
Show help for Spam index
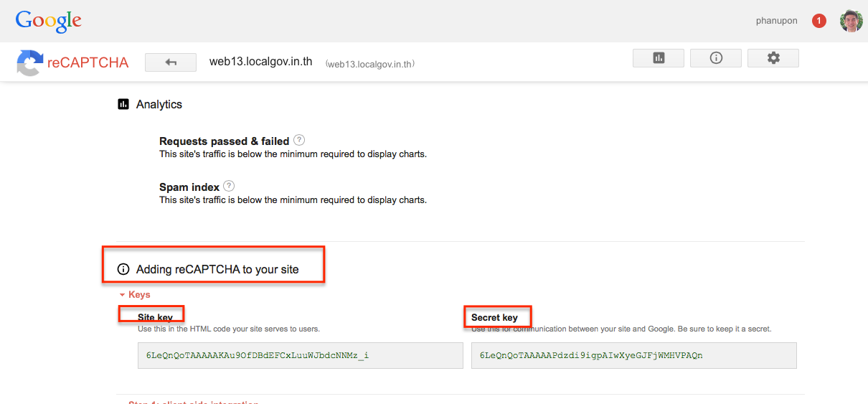tap(229, 187)
